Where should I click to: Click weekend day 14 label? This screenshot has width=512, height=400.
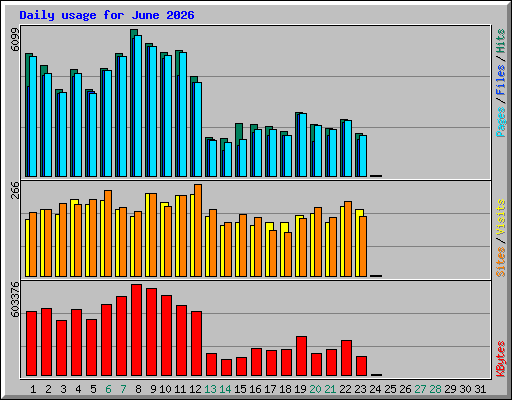click(225, 389)
